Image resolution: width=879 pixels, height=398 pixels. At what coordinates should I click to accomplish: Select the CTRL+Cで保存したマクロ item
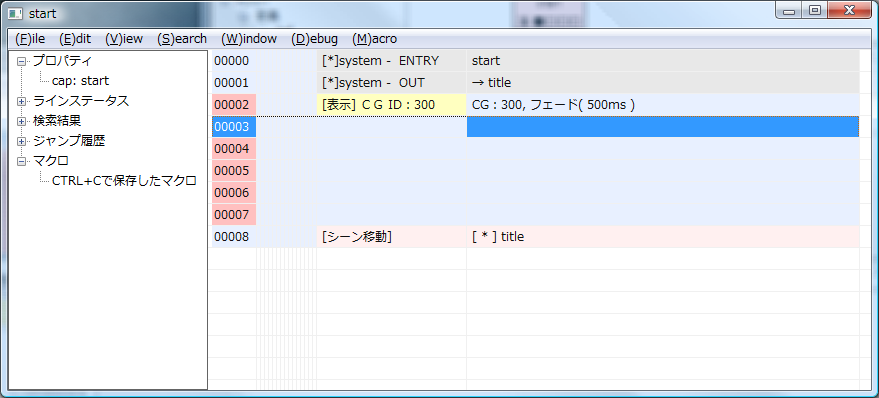pos(124,181)
